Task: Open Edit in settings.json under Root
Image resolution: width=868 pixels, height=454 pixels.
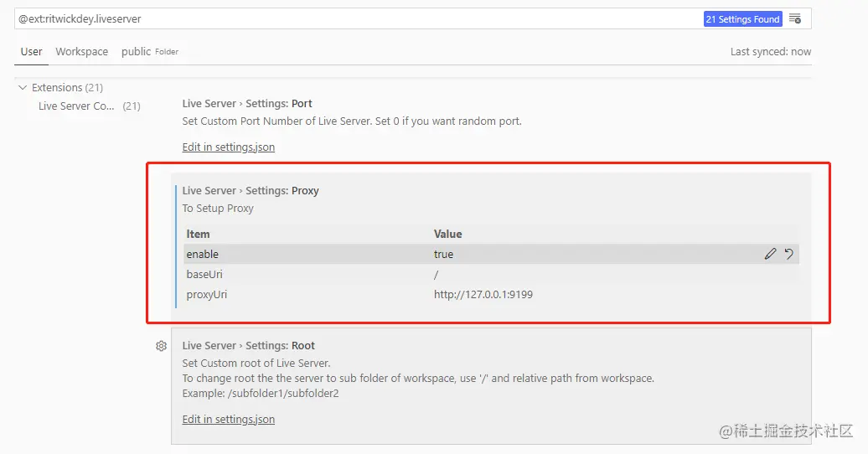Action: click(229, 420)
